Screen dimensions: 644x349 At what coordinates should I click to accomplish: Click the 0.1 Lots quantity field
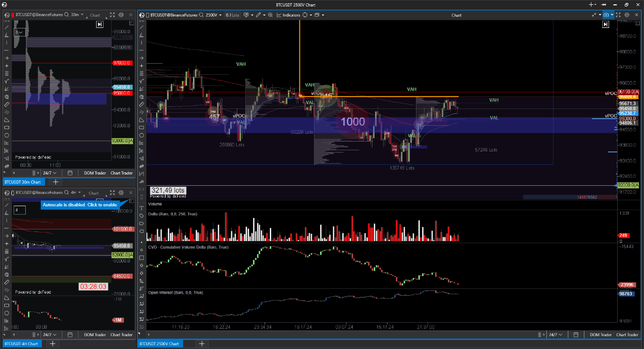coord(233,15)
